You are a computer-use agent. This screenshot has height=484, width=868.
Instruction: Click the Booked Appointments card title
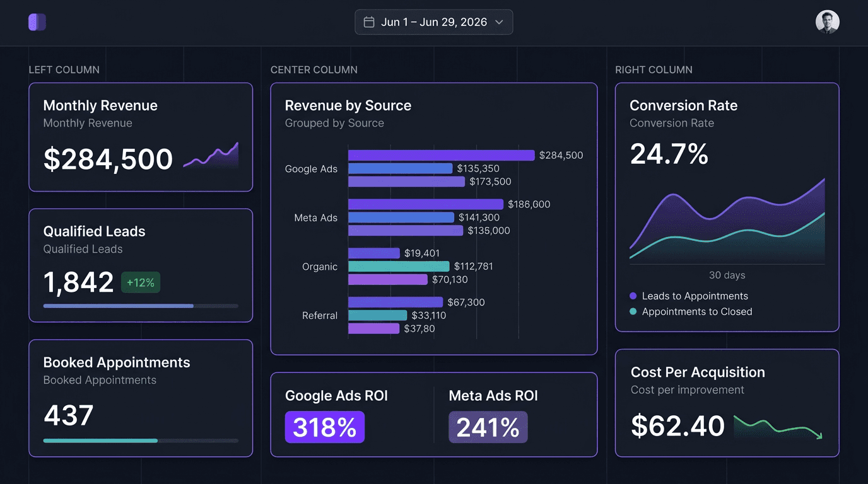click(x=117, y=362)
